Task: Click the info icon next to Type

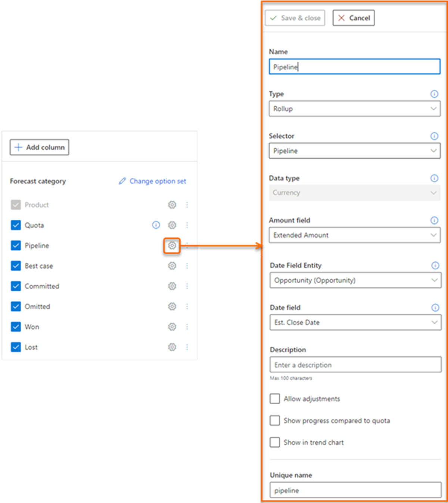Action: coord(434,94)
